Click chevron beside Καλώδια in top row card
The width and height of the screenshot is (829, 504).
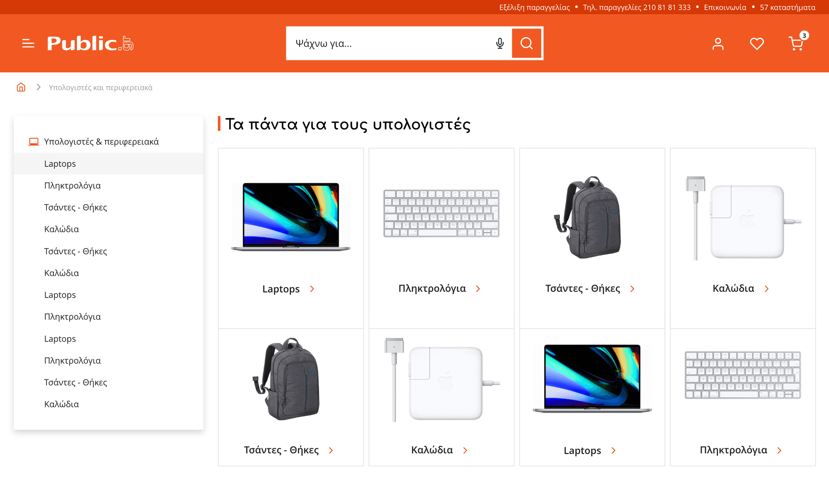tap(767, 289)
